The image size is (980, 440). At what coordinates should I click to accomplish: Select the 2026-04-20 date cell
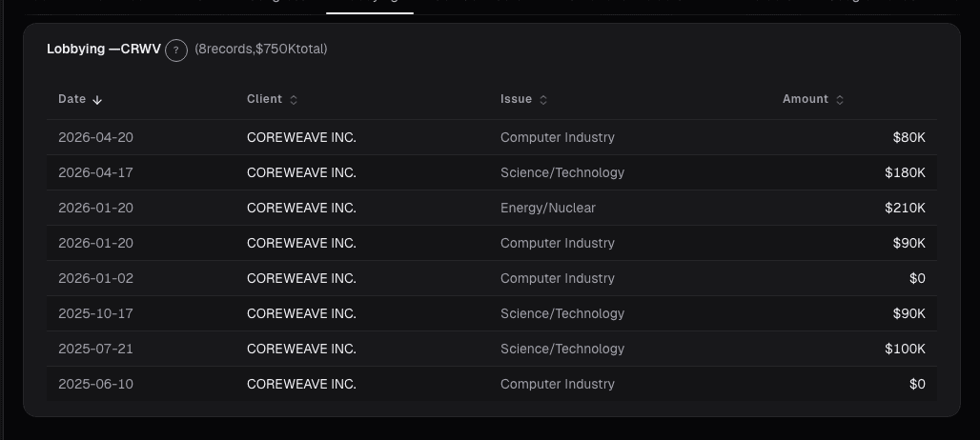(95, 137)
